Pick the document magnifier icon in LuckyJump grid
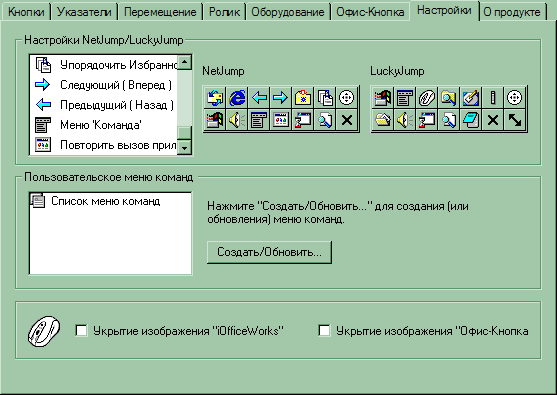Screen dimensions: 557x395 click(449, 120)
